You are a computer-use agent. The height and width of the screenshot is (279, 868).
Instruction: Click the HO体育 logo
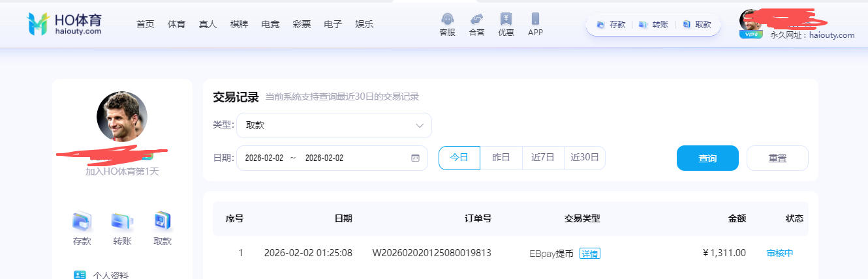(64, 23)
